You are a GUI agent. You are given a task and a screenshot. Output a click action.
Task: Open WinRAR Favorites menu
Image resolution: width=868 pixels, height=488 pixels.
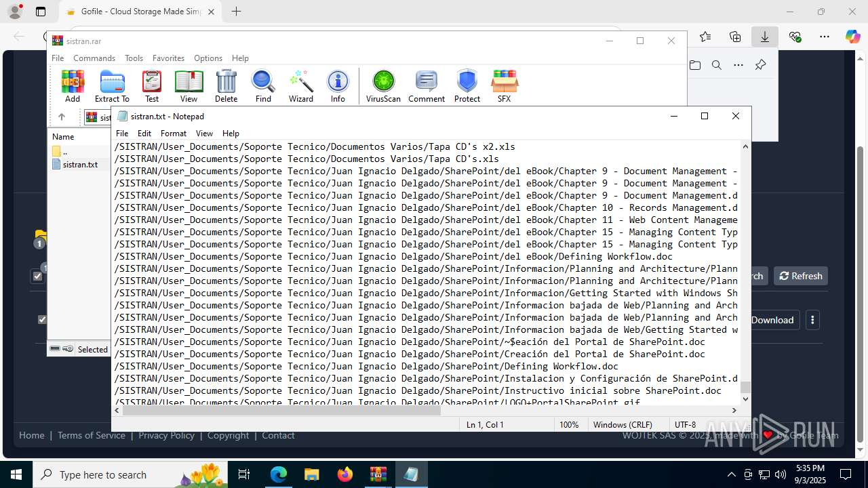168,58
